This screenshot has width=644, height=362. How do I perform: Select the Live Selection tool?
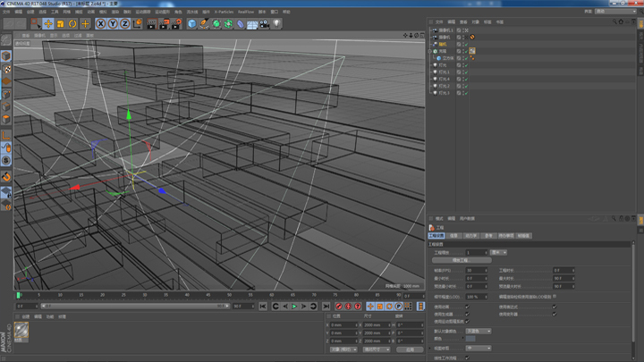tap(36, 24)
